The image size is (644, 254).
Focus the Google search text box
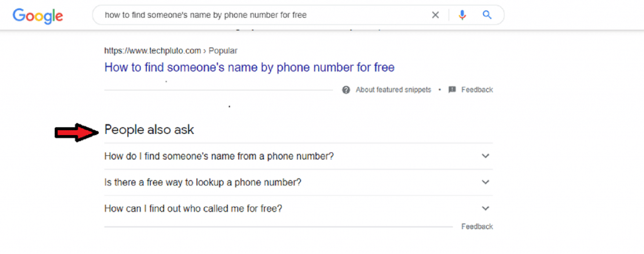(252, 15)
